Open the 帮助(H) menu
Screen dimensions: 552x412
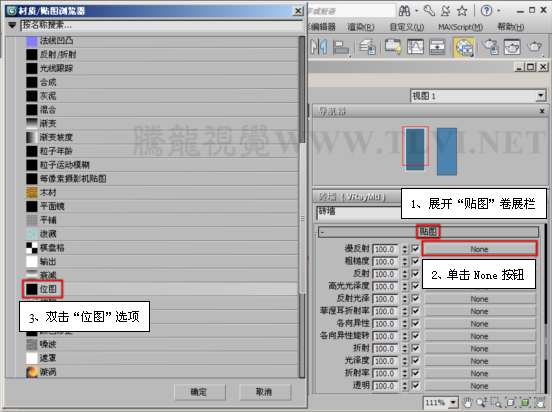click(x=510, y=27)
